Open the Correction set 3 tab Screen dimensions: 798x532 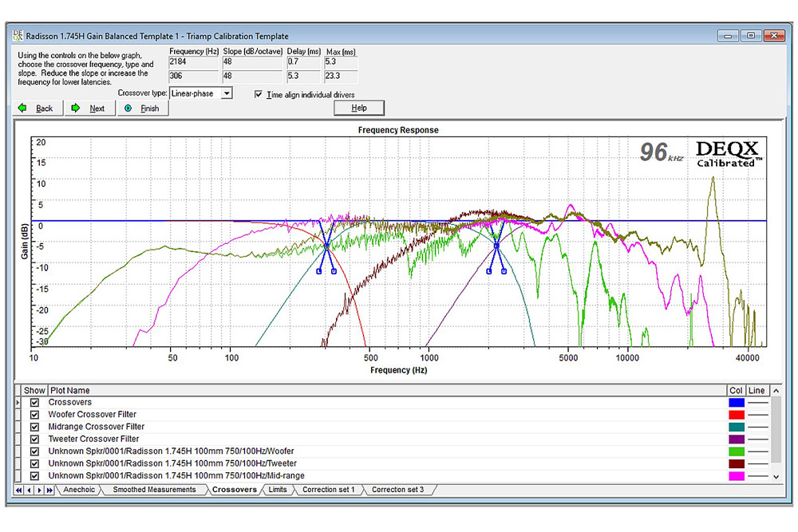coord(397,490)
